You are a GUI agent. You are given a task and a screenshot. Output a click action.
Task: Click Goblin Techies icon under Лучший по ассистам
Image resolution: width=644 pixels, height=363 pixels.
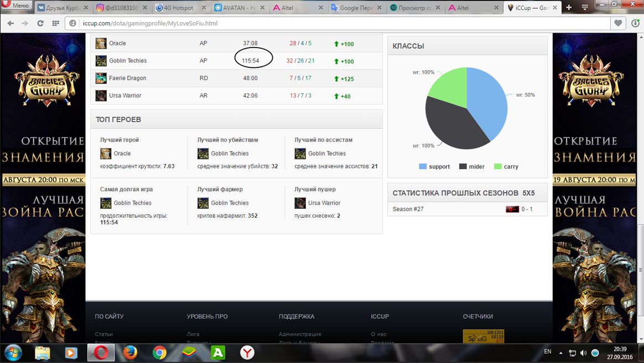(300, 154)
